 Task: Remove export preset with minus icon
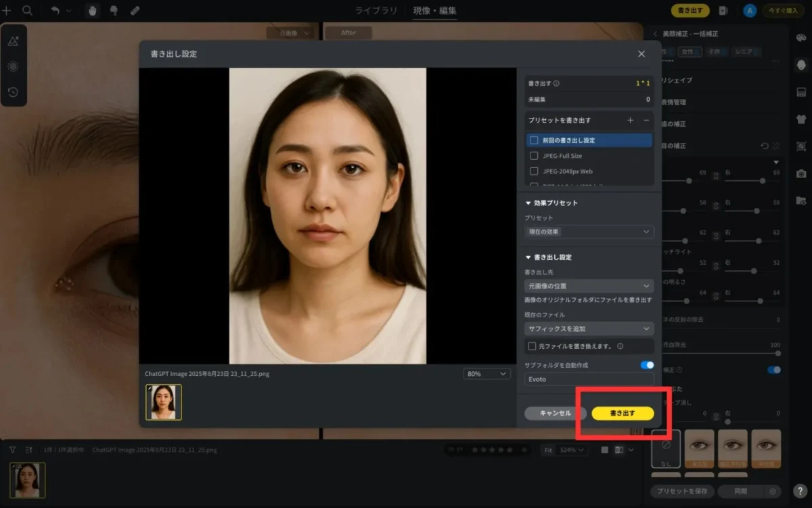646,120
